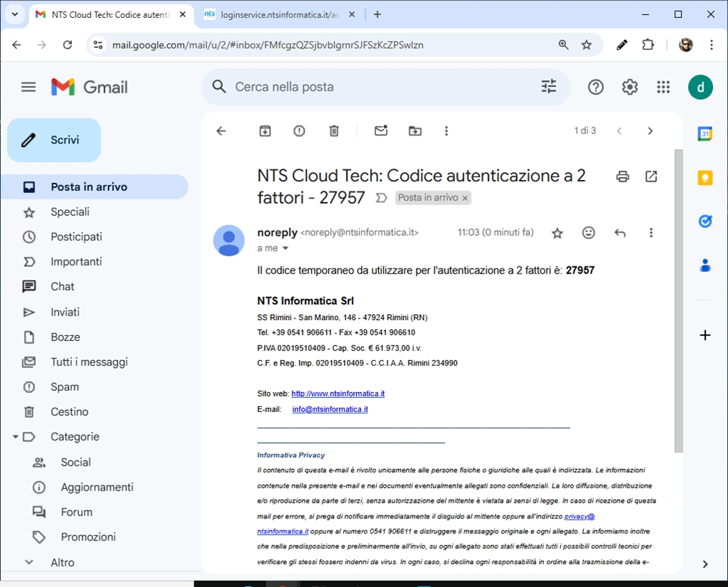Toggle the importance marker next to subject
This screenshot has height=587, width=728.
381,199
